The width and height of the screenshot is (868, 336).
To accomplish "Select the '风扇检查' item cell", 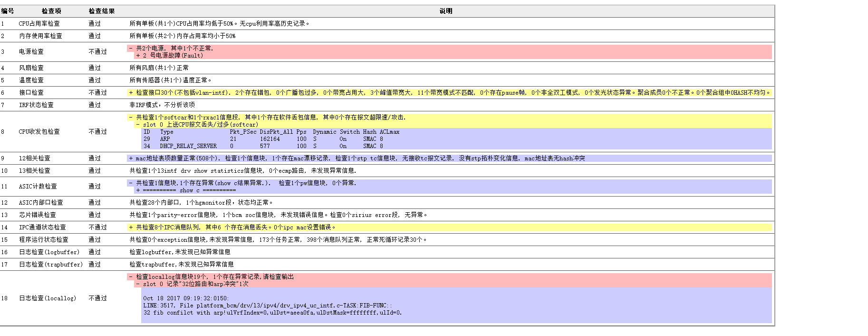I will [31, 68].
